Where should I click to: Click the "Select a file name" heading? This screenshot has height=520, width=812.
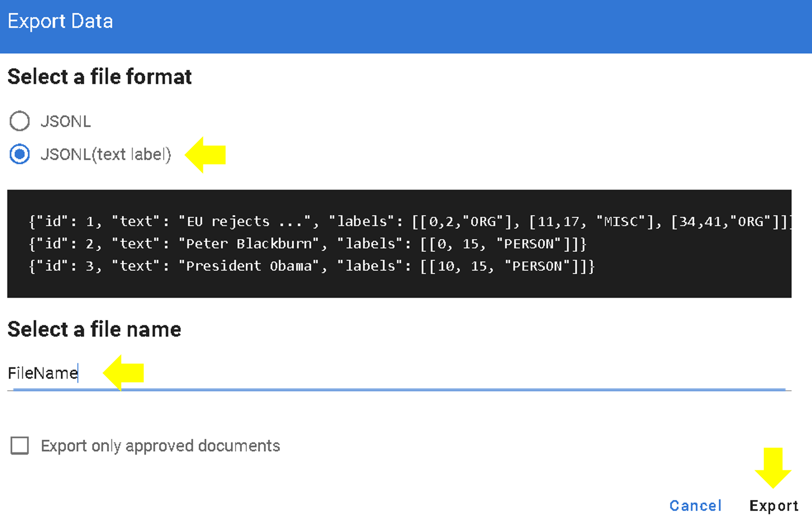(x=94, y=329)
